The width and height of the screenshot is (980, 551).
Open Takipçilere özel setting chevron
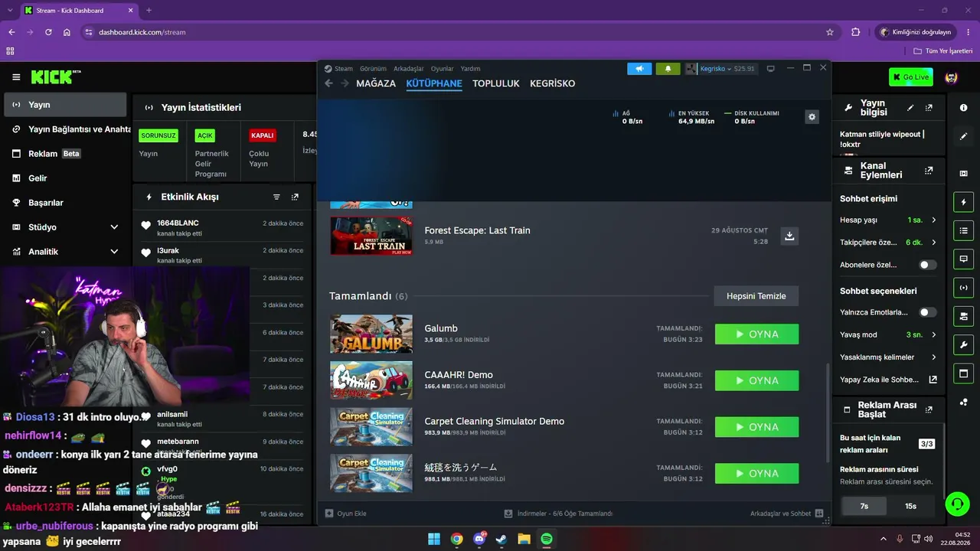pyautogui.click(x=933, y=243)
